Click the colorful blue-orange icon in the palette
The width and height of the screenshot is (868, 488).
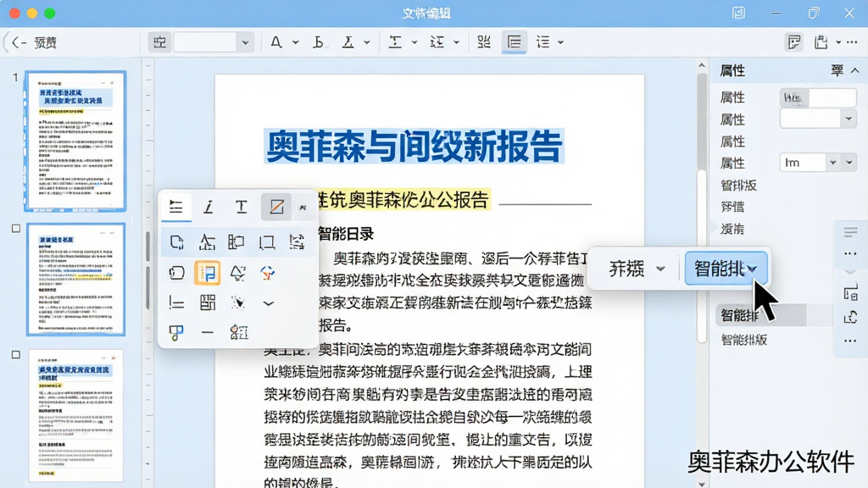tap(268, 273)
